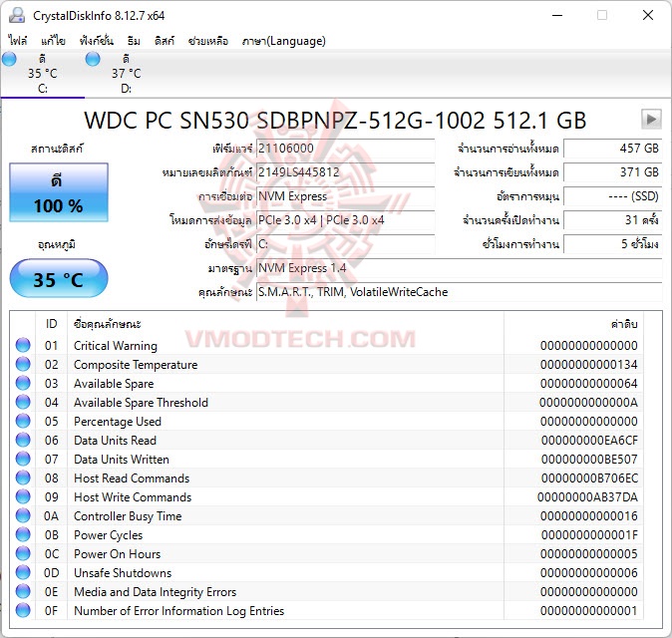The height and width of the screenshot is (638, 672).
Task: Click the ค่าดิบ (raw values) column header
Action: click(x=573, y=324)
